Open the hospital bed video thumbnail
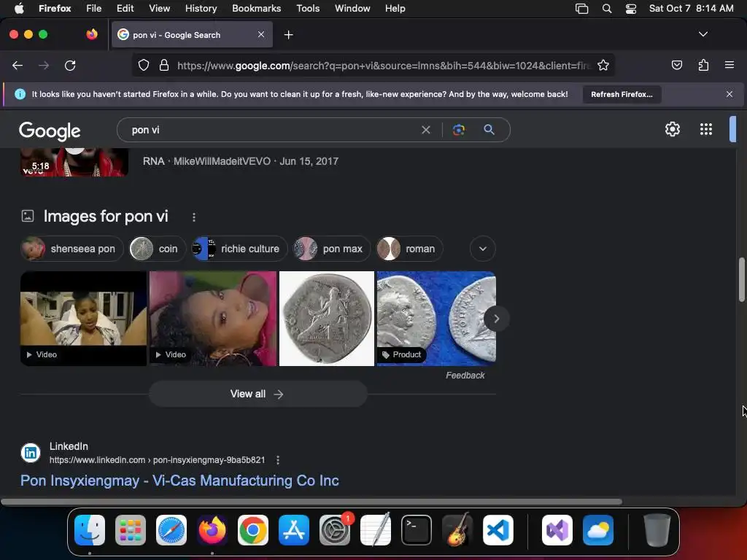The height and width of the screenshot is (560, 747). 83,319
